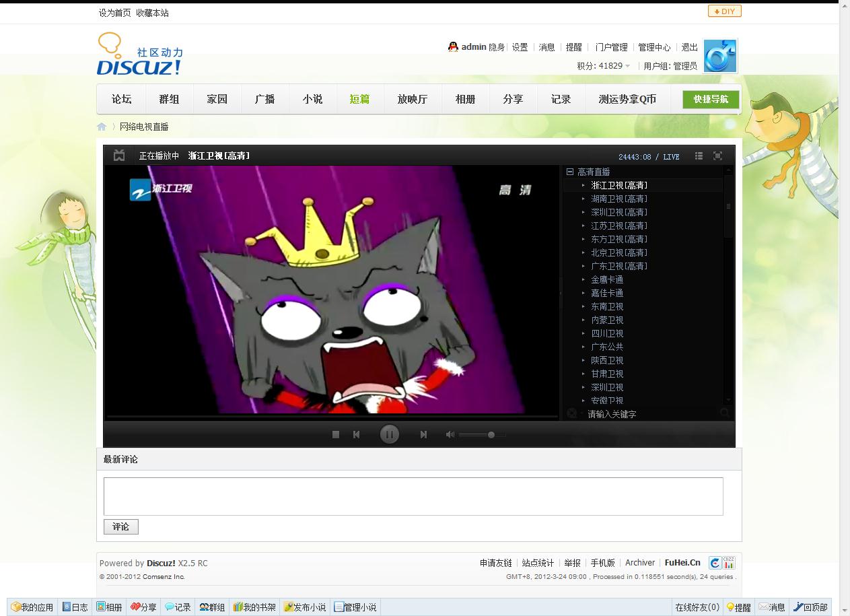Image resolution: width=850 pixels, height=616 pixels.
Task: Click the search magnifier icon in the channel panel
Action: coord(725,413)
